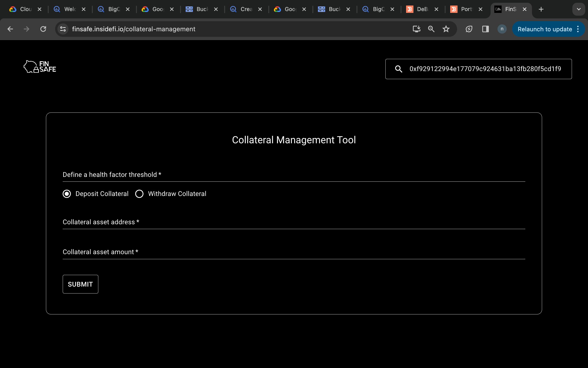
Task: Click the Collateral asset address field
Action: 294,222
